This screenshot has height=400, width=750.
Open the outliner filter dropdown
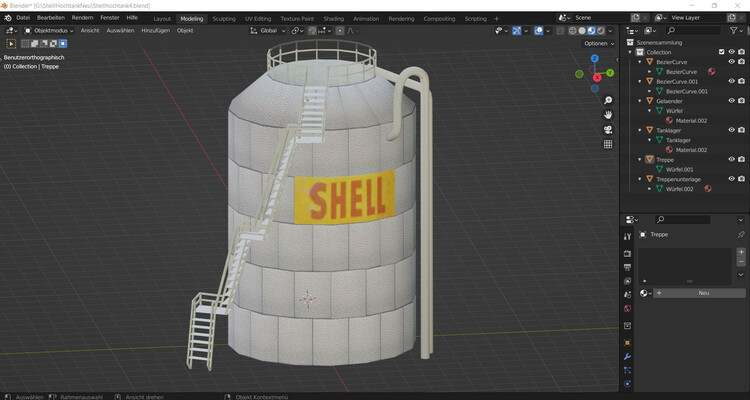(x=736, y=31)
